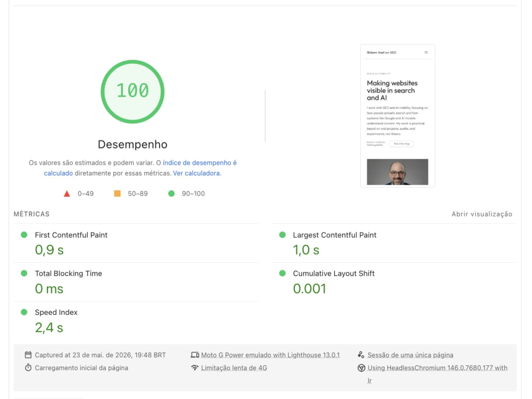Click hamburger menu icon in page thumbnail
The width and height of the screenshot is (532, 399).
(x=426, y=53)
